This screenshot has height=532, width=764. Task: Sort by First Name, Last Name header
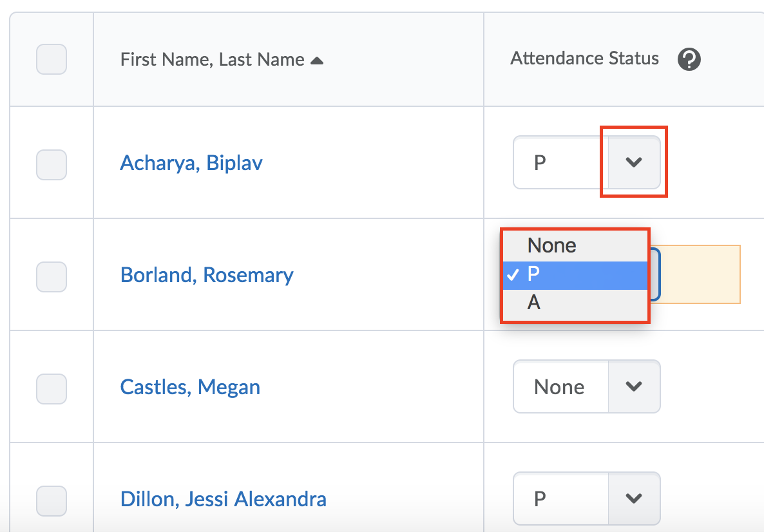click(213, 59)
